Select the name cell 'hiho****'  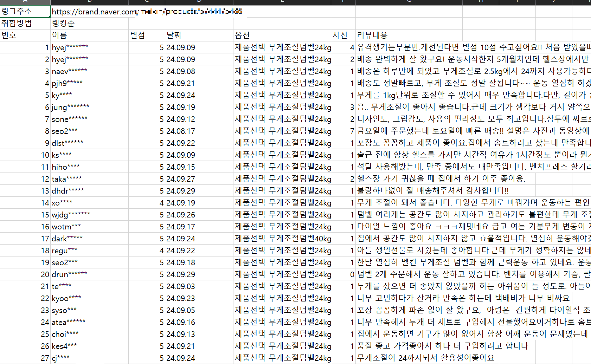coord(90,167)
